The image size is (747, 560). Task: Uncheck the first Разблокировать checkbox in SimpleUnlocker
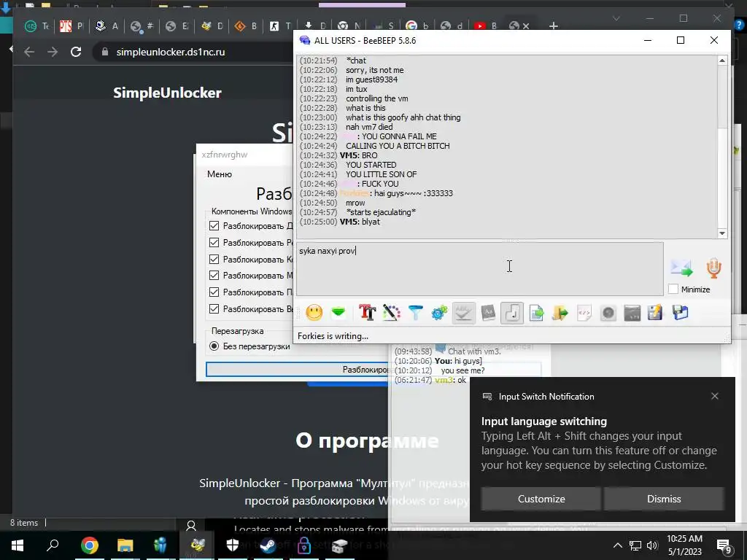tap(214, 226)
